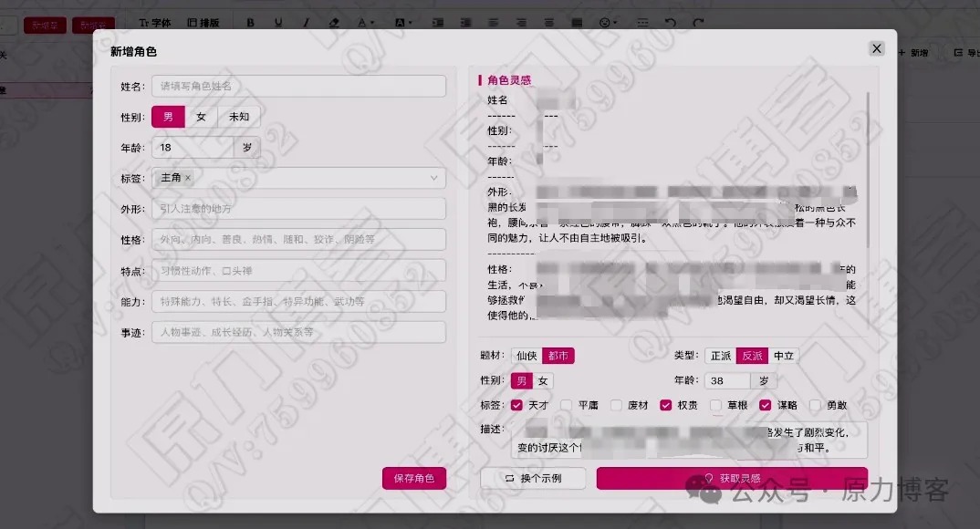Pick the A font color swatch
Image resolution: width=980 pixels, height=529 pixels.
[x=360, y=22]
